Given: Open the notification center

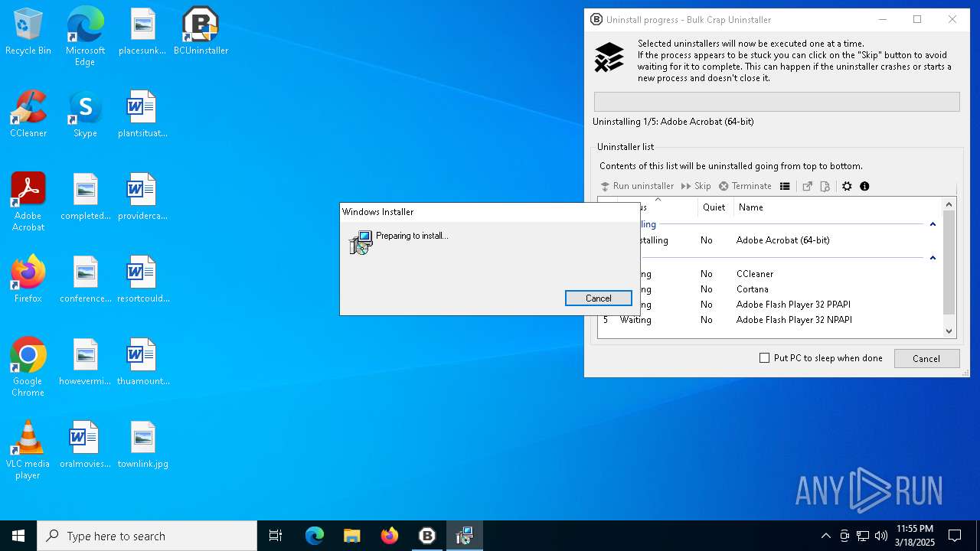Looking at the screenshot, I should 955,536.
